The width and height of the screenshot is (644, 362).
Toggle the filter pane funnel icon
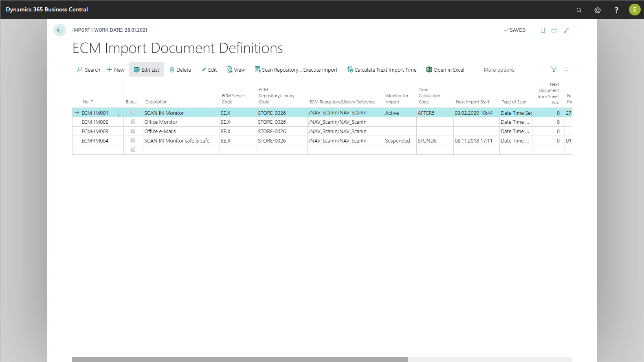pos(554,70)
